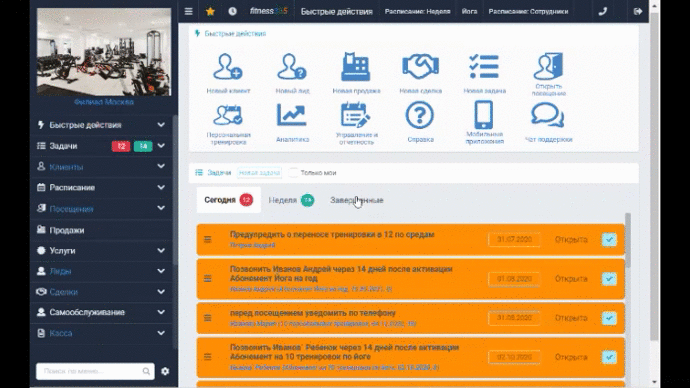Image resolution: width=690 pixels, height=388 pixels.
Task: Open Справка question mark icon
Action: tap(420, 115)
